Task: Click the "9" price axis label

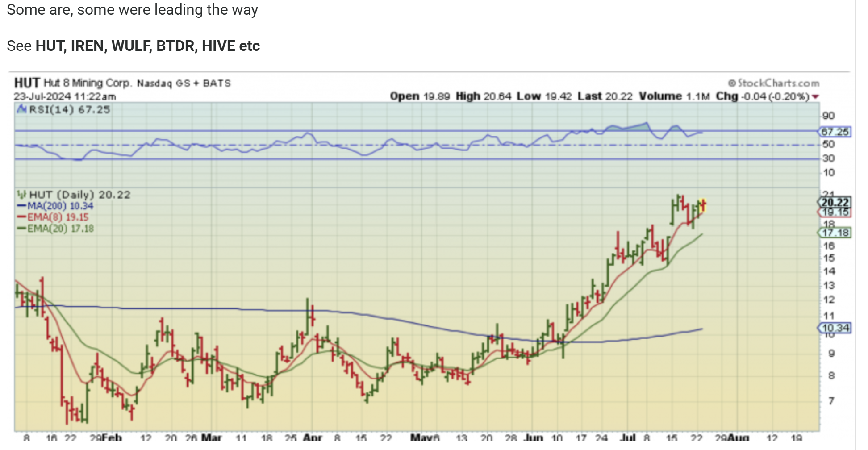Action: (831, 353)
